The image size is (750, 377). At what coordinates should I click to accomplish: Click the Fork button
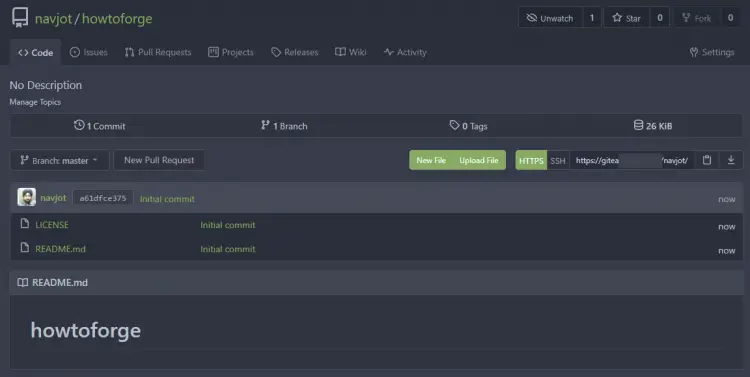(696, 18)
